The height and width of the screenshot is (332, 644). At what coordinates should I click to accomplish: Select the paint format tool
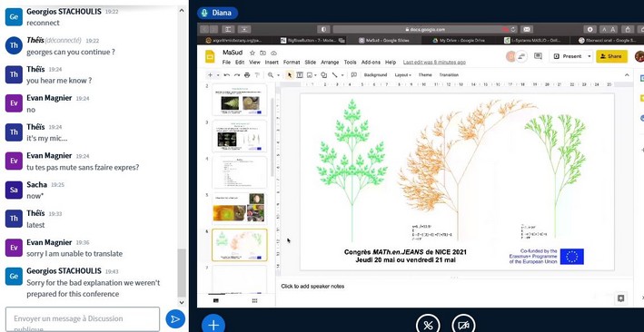(258, 75)
